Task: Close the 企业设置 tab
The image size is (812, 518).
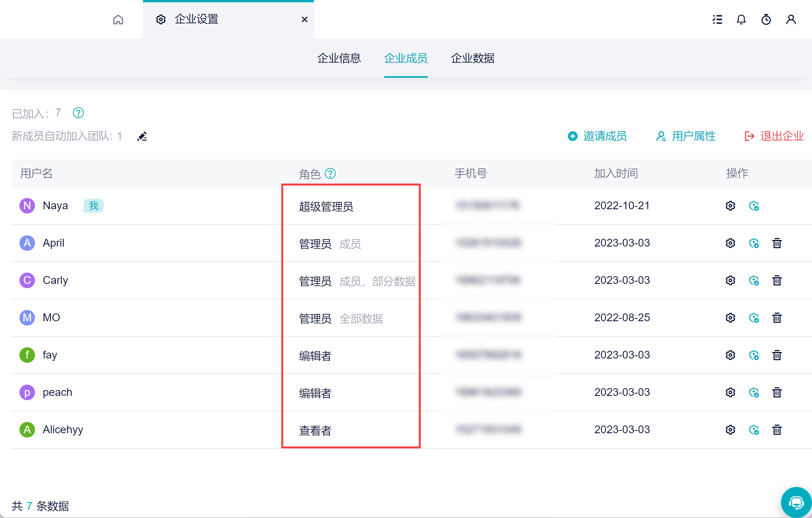Action: (305, 19)
